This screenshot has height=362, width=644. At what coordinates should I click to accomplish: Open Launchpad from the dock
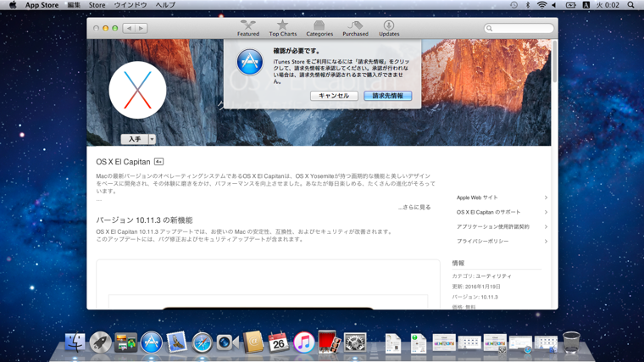(x=101, y=343)
